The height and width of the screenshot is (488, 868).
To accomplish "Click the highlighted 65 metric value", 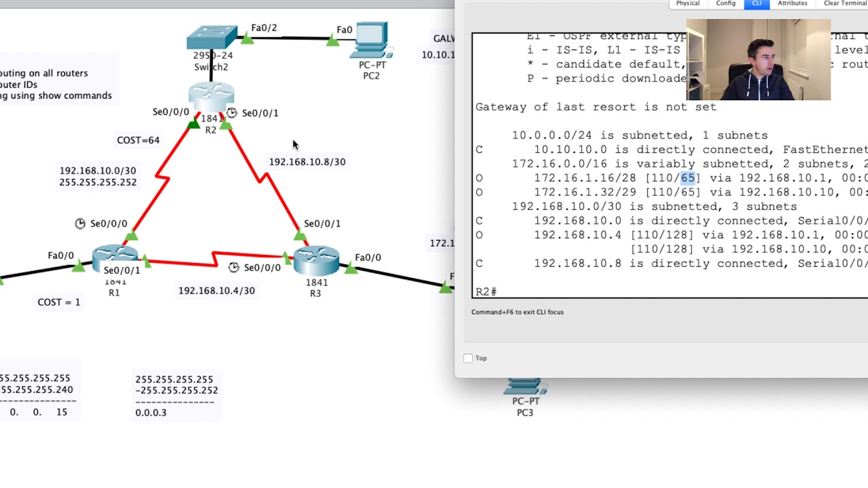I will [x=688, y=178].
